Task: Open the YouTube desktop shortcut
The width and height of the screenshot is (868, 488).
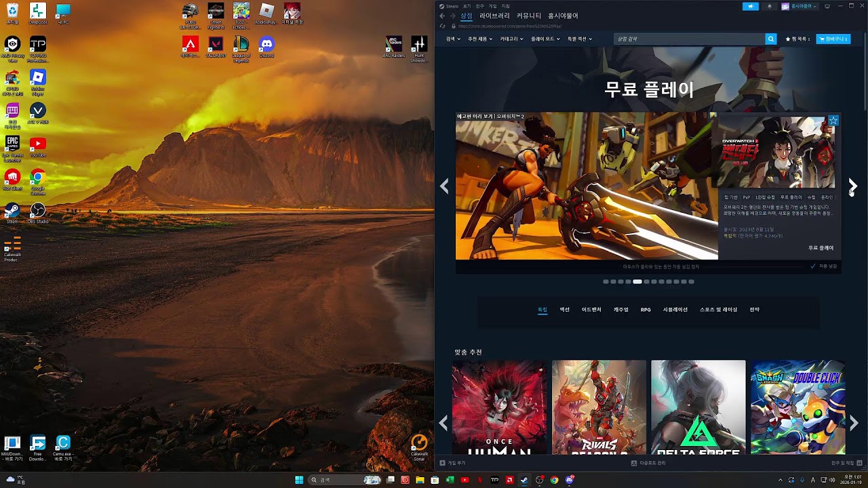Action: pyautogui.click(x=38, y=146)
